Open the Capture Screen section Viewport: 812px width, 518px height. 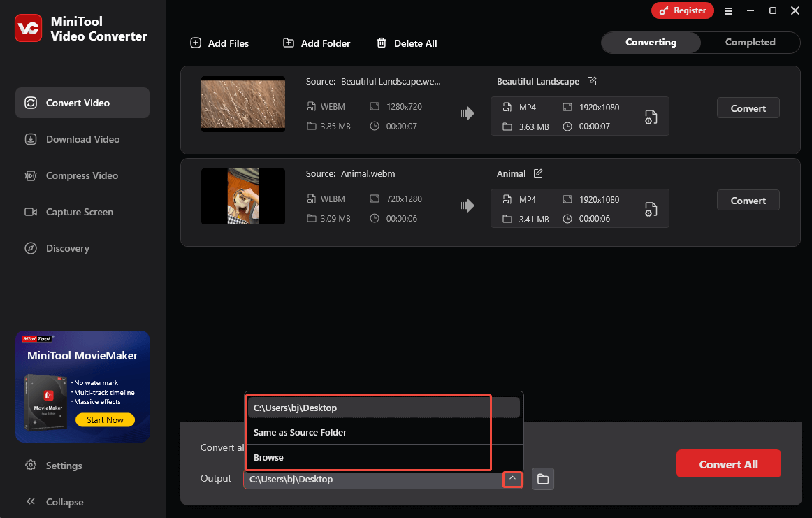point(82,211)
